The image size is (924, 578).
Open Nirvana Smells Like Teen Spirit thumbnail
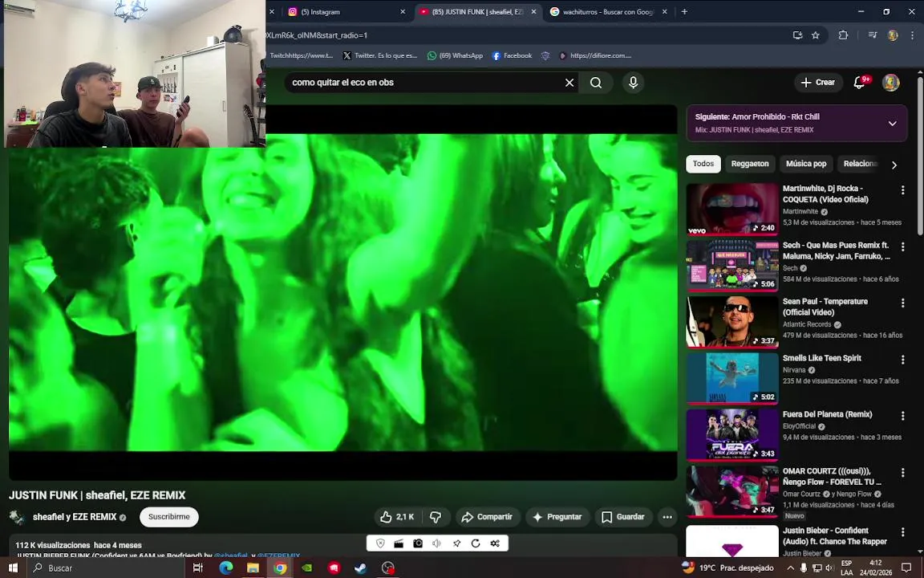pyautogui.click(x=731, y=378)
